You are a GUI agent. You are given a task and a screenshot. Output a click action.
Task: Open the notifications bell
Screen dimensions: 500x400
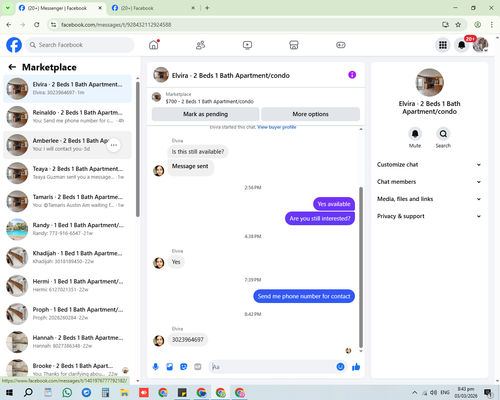click(462, 45)
